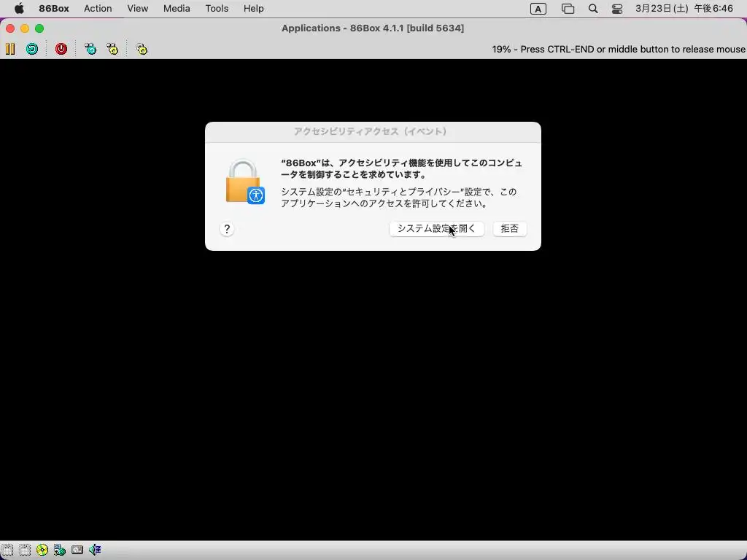The image size is (747, 560).
Task: Open Control Center icon in menu bar
Action: tap(617, 9)
